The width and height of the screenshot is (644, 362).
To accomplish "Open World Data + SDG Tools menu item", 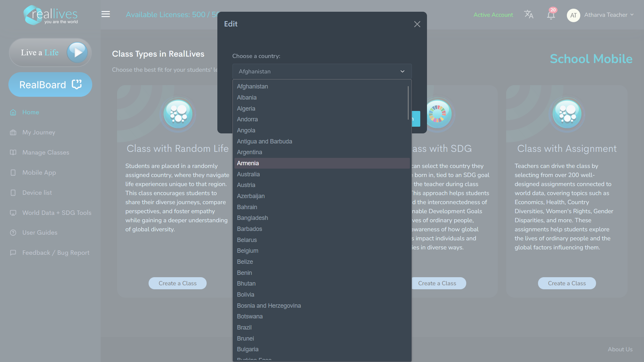I will tap(57, 213).
